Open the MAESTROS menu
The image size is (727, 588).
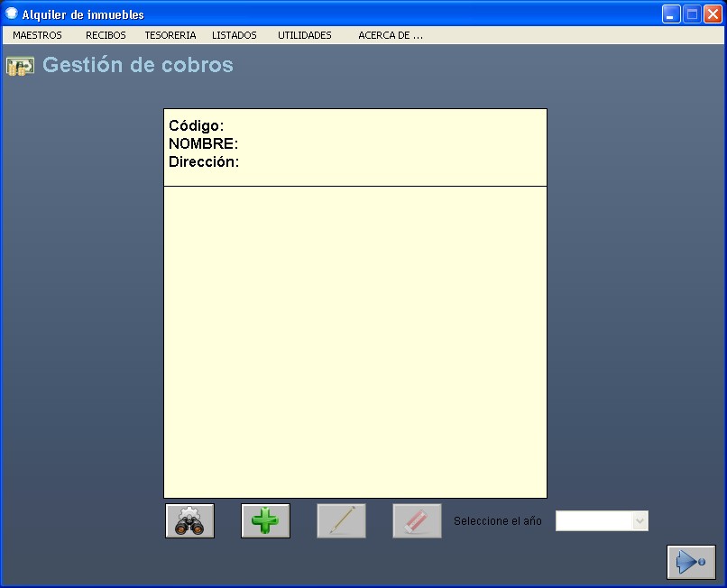[37, 35]
